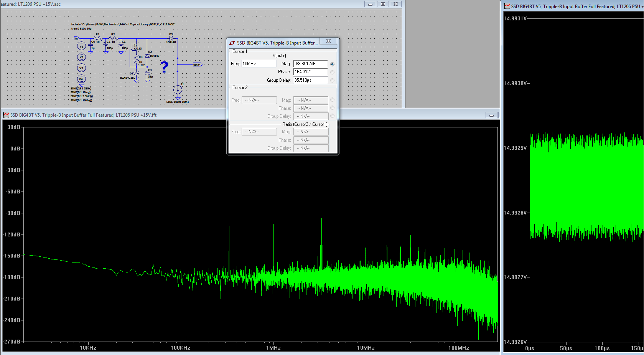Select Cursor 2 Mag radio button
This screenshot has width=644, height=355.
pos(332,100)
